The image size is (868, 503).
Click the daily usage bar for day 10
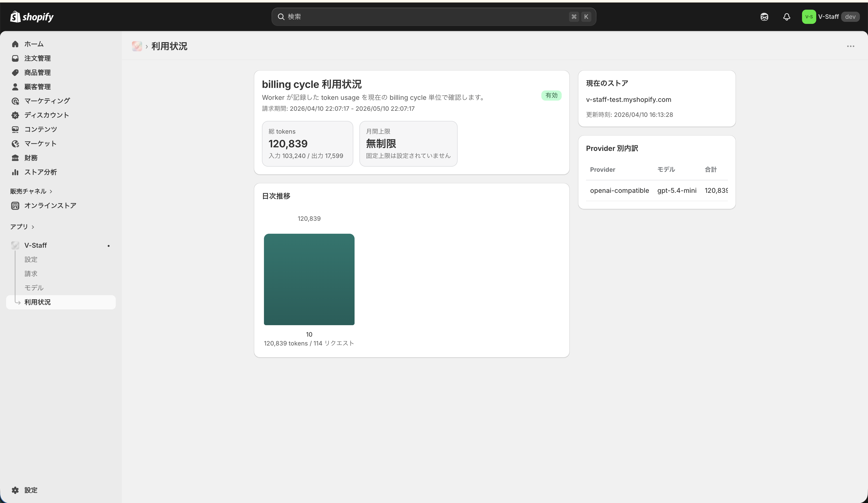[x=309, y=279]
